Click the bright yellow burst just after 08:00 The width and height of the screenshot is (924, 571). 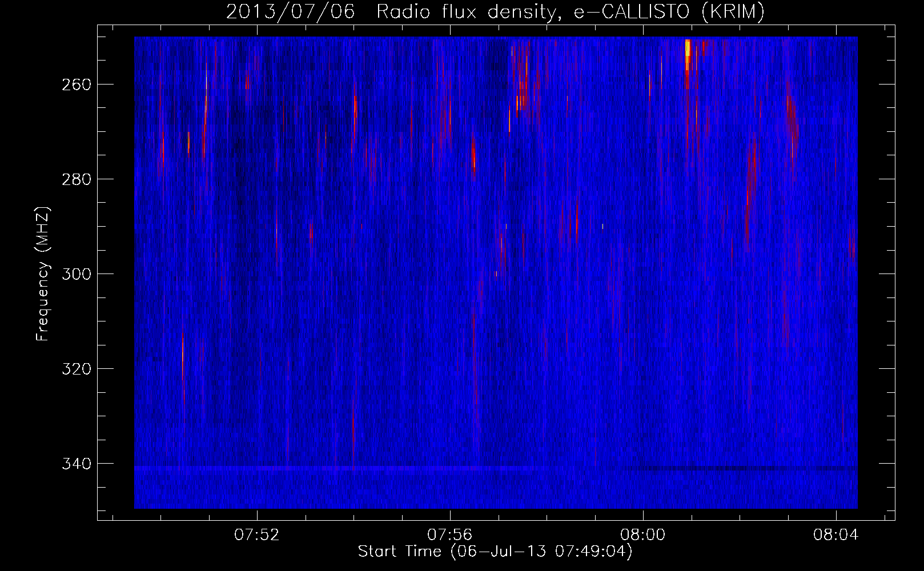point(688,56)
